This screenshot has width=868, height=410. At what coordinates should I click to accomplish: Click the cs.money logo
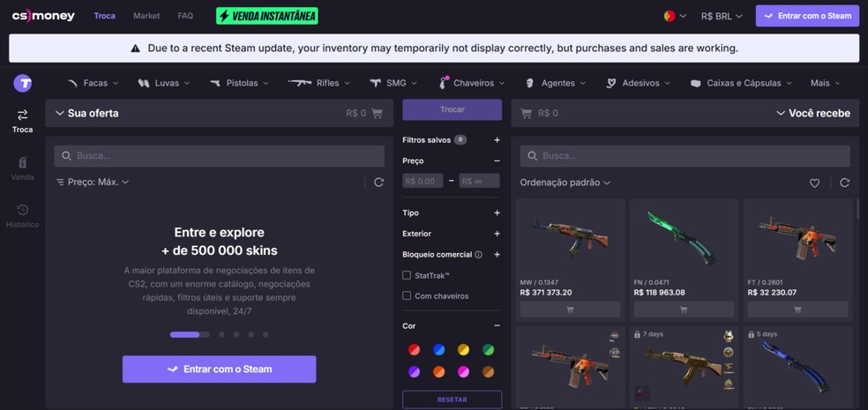(43, 16)
